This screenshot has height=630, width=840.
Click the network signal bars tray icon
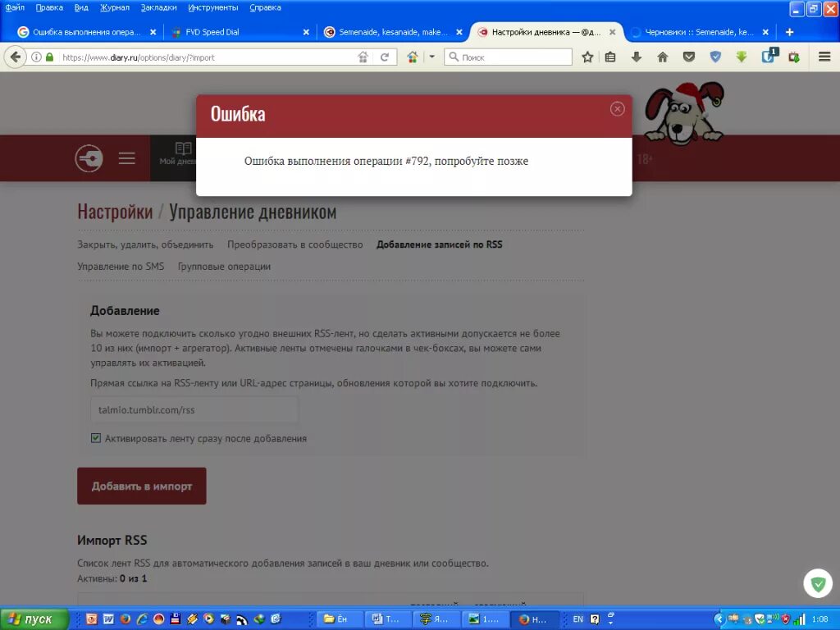(x=799, y=619)
